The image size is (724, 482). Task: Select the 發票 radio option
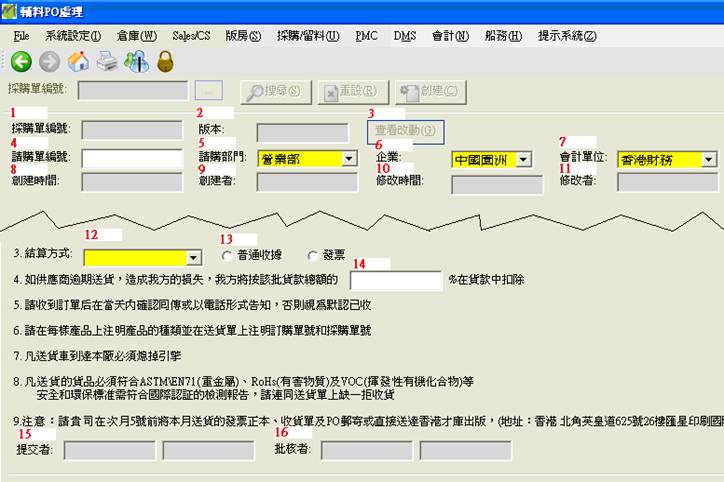(x=313, y=256)
